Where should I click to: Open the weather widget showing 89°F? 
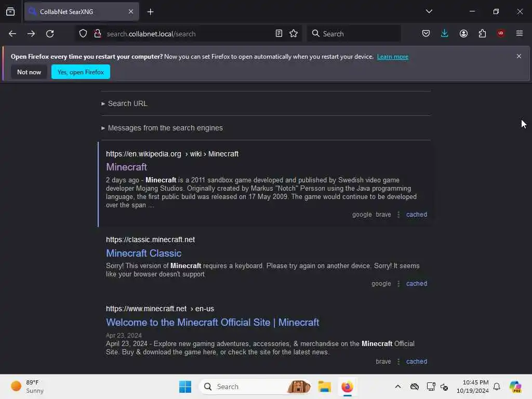coord(27,387)
